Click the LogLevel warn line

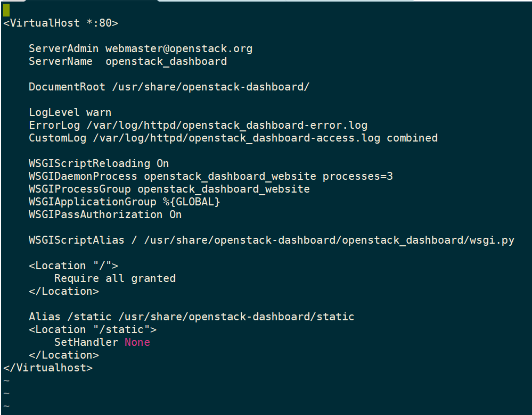click(70, 112)
